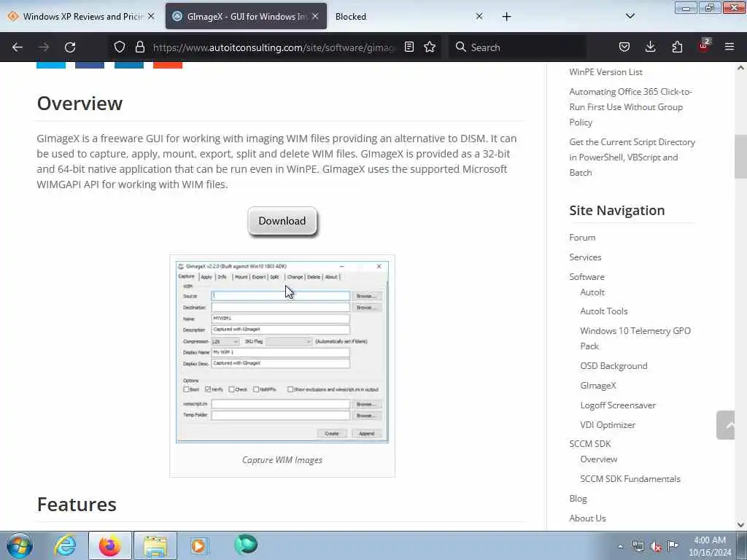Open the Downloads panel
Image resolution: width=747 pixels, height=560 pixels.
pos(650,47)
